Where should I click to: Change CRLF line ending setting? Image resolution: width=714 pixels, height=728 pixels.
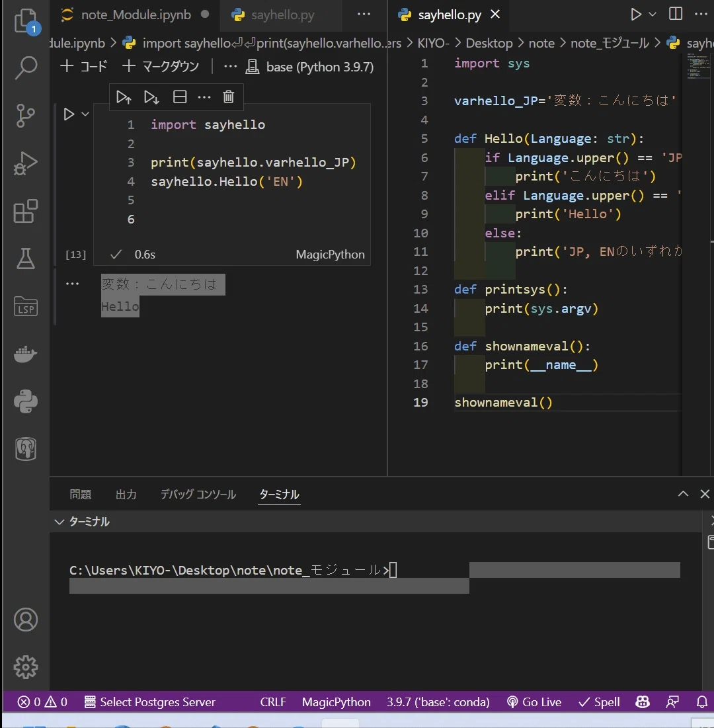coord(273,702)
